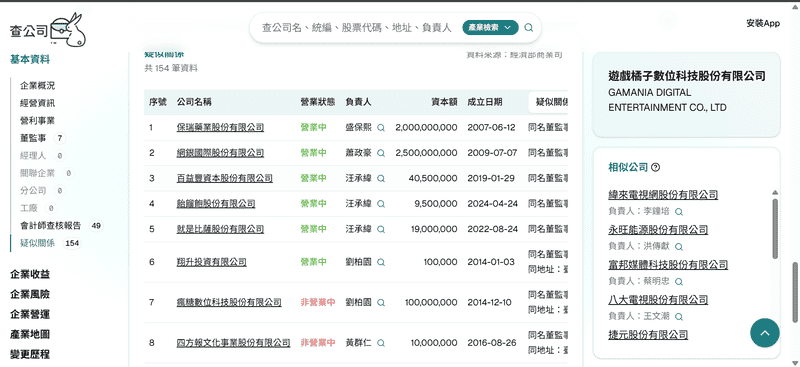Click the 營業狀態 column header
800x367 pixels.
tap(318, 102)
